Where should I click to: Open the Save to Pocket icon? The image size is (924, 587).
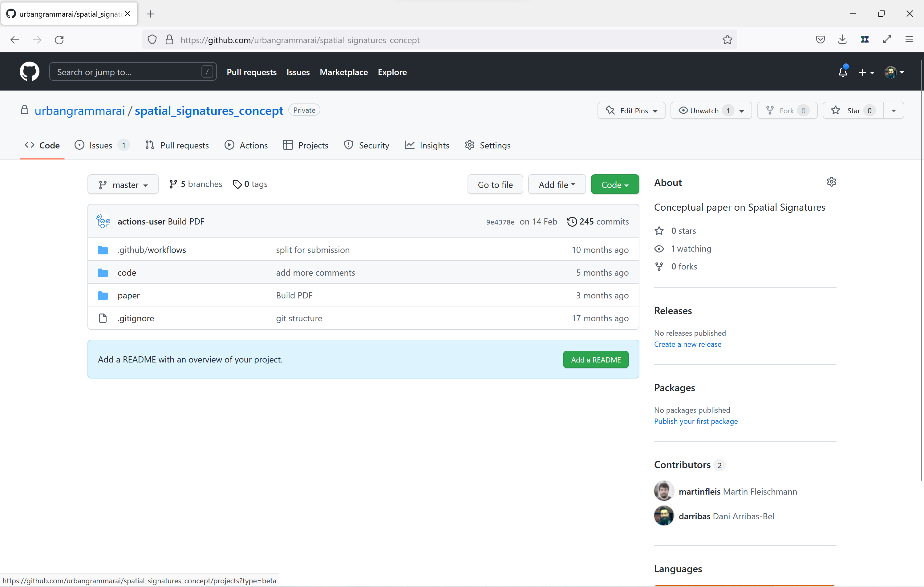point(821,39)
